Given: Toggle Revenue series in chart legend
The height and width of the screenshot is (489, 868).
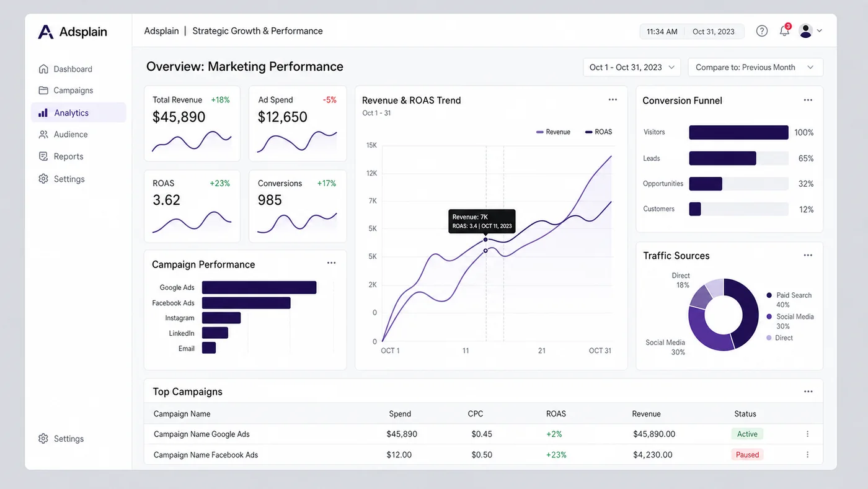Looking at the screenshot, I should coord(553,132).
